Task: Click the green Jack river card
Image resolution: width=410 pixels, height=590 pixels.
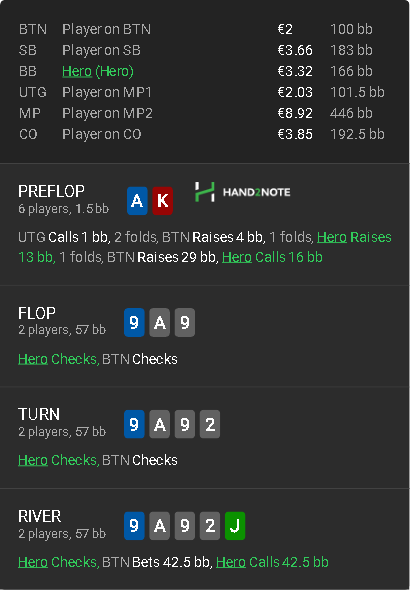Action: 235,526
